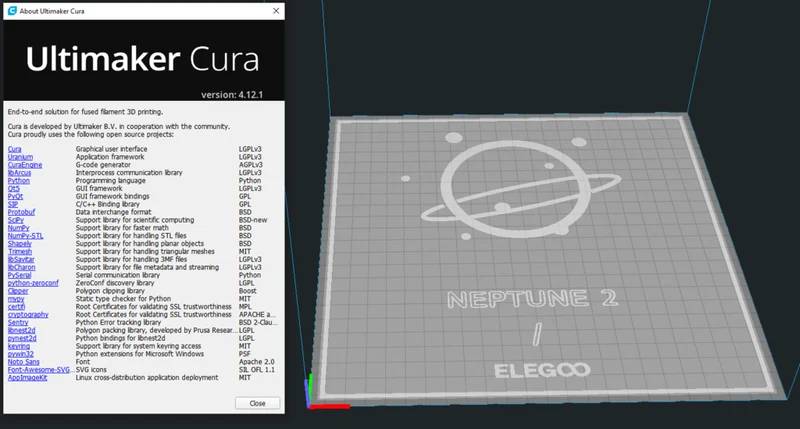Follow the CuraEngine hyperlink
This screenshot has height=429, width=800.
25,165
